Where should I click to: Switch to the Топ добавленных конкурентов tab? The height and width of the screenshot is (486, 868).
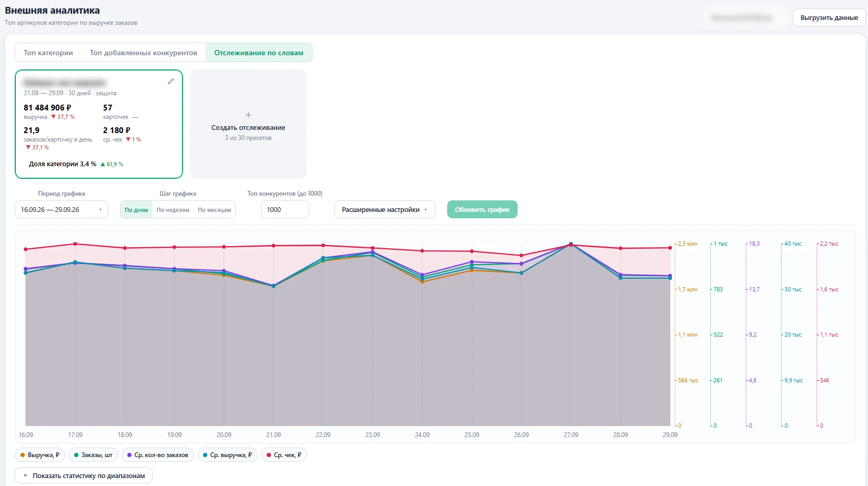144,53
